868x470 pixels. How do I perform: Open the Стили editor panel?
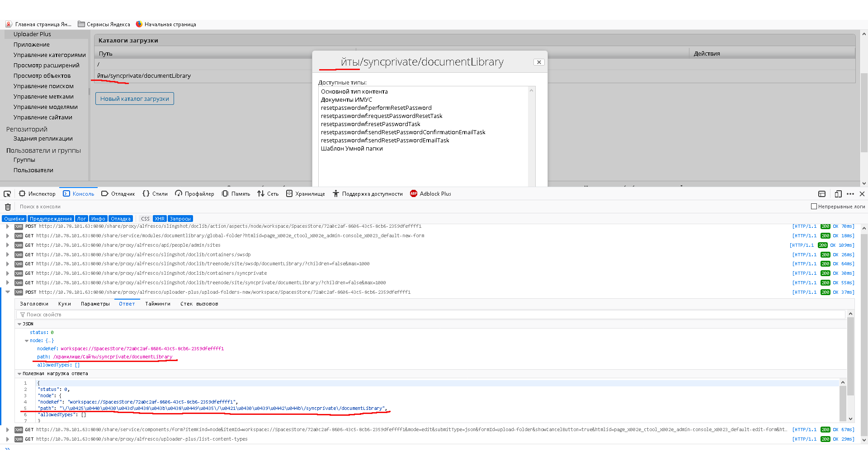coord(155,194)
